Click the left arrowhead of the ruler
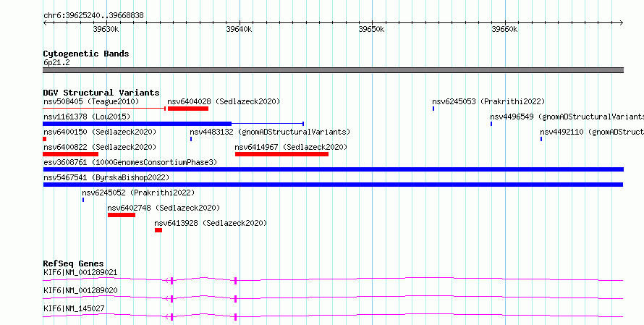Image resolution: width=644 pixels, height=325 pixels. coord(45,23)
